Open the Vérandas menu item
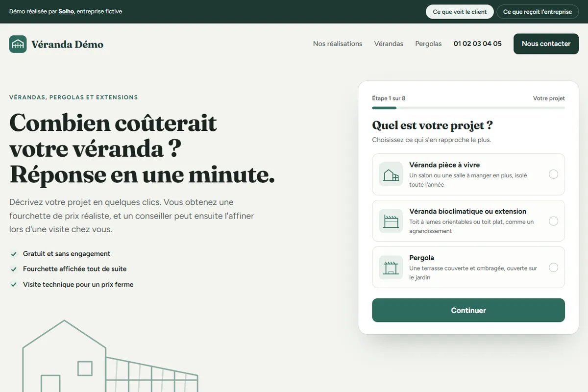The height and width of the screenshot is (392, 588). pyautogui.click(x=389, y=44)
